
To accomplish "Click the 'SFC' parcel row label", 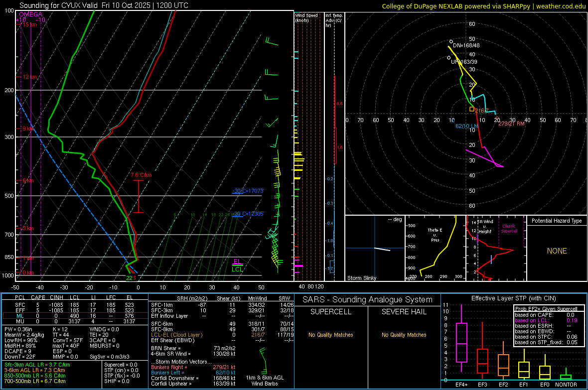I will pyautogui.click(x=20, y=305).
